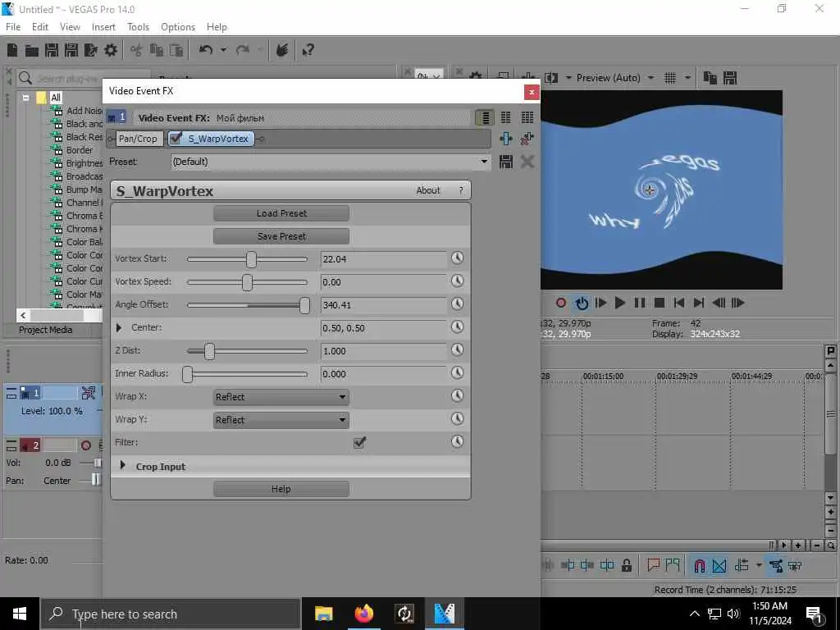
Task: Toggle Enable Snapping magnet icon
Action: click(x=699, y=565)
